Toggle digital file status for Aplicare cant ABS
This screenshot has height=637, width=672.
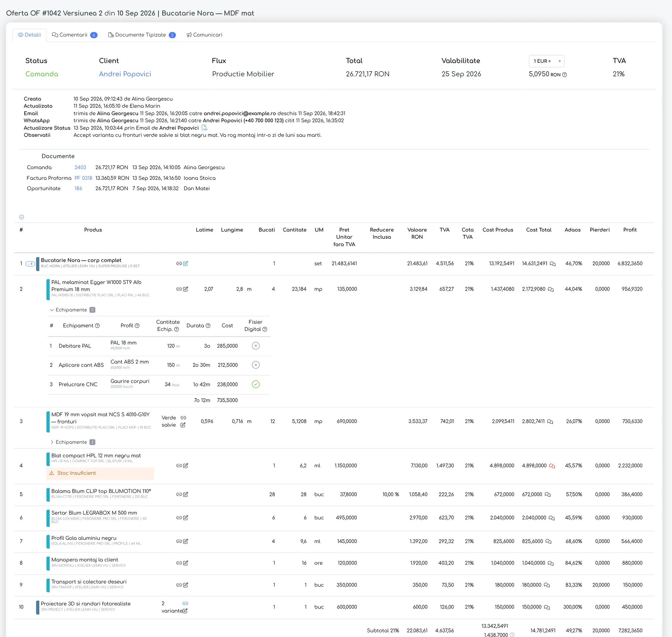click(256, 365)
